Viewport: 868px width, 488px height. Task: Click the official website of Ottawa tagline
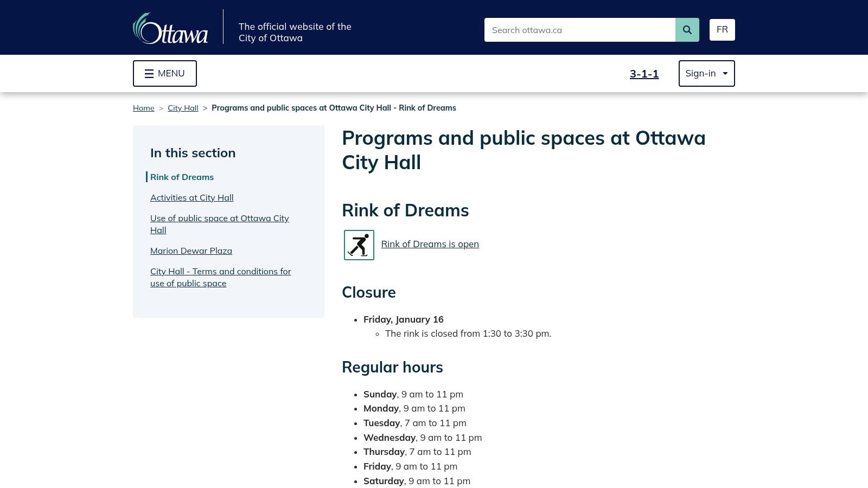click(x=295, y=32)
